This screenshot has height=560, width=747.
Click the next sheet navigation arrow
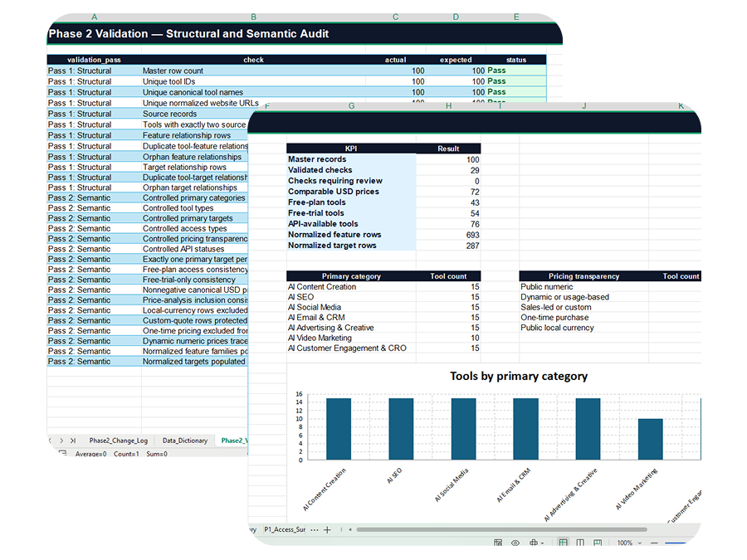coord(61,441)
